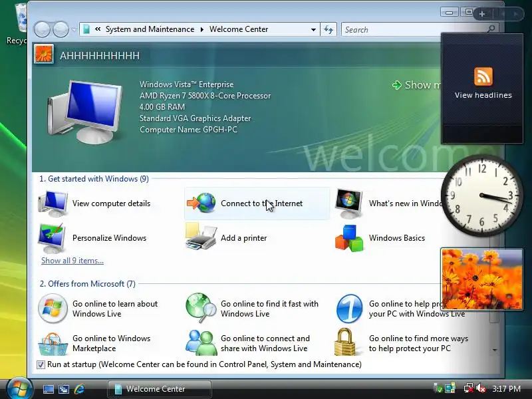Click the Windows Sidebar tray icon
This screenshot has height=399, width=532.
click(x=450, y=388)
